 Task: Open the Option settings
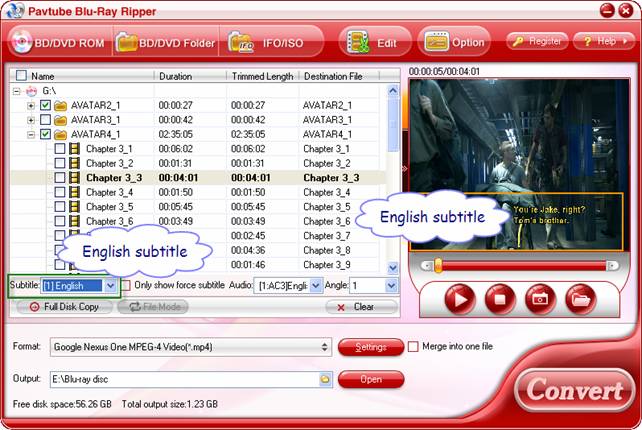[454, 42]
